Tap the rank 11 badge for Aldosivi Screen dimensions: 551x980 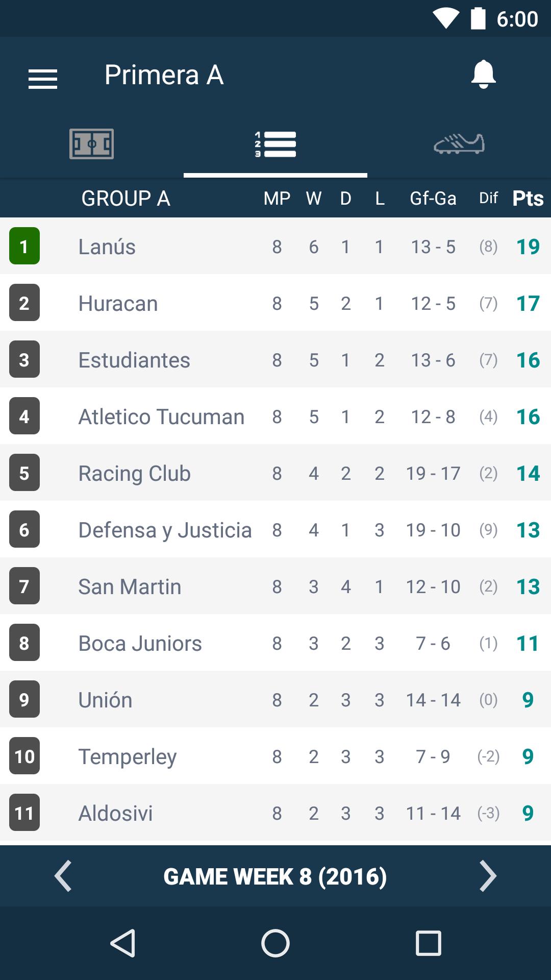point(24,813)
